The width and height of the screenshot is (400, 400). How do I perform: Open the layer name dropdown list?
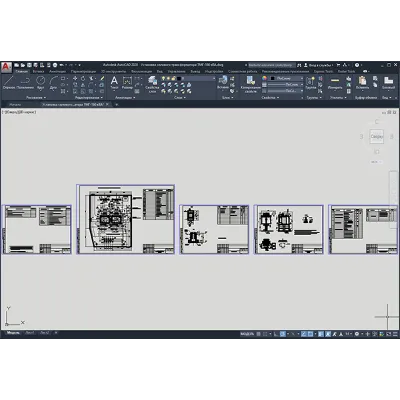(197, 78)
